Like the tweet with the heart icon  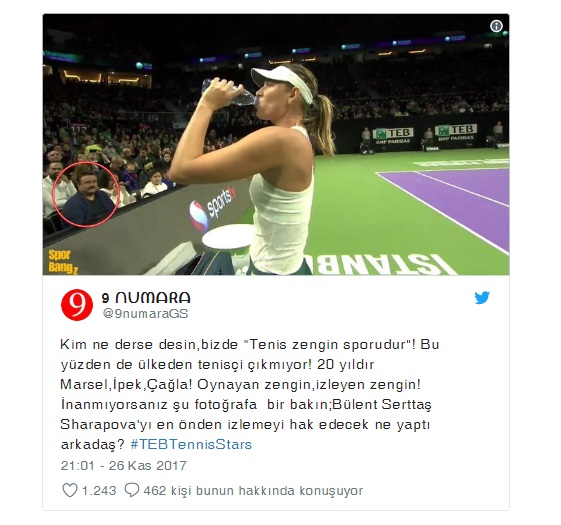69,490
